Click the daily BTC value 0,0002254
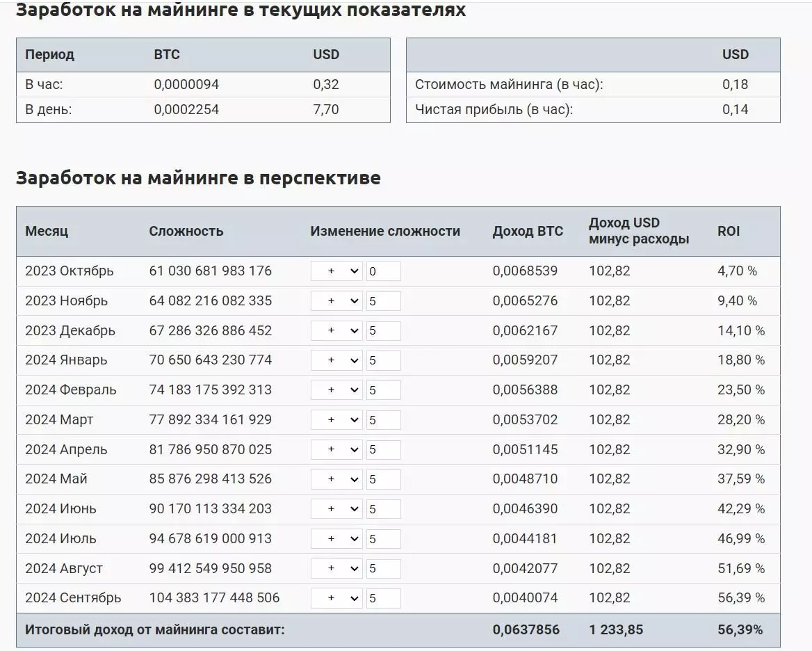The image size is (812, 651). [x=186, y=109]
